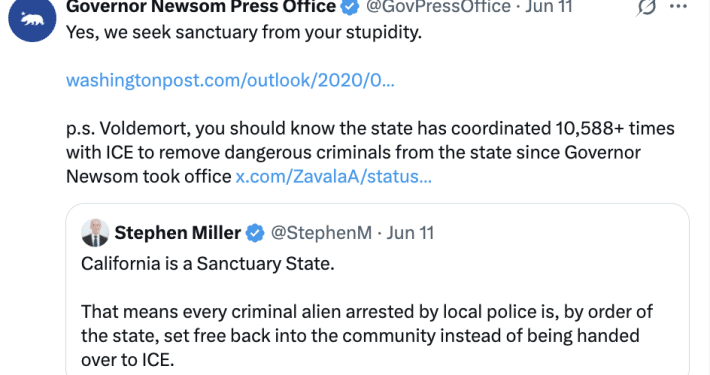Open the washingtonpost.com/outlook link
Screen dimensions: 710x375
[x=230, y=80]
